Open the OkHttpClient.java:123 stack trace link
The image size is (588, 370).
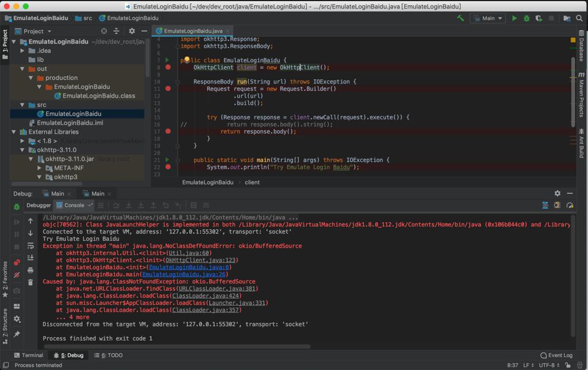click(x=202, y=260)
